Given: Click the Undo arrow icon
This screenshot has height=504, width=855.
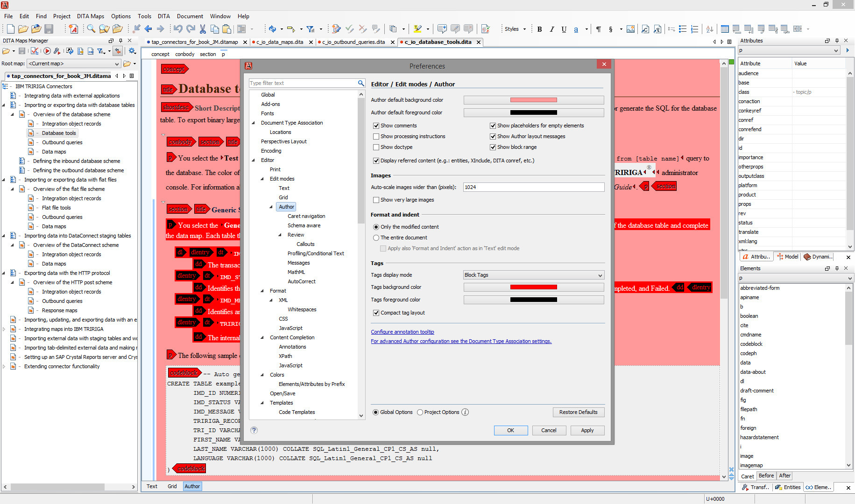Looking at the screenshot, I should pos(178,29).
